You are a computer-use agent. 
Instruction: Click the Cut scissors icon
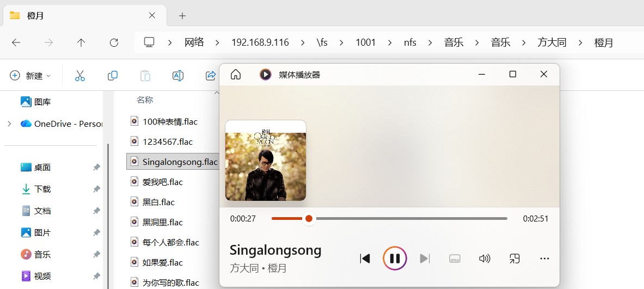click(79, 76)
